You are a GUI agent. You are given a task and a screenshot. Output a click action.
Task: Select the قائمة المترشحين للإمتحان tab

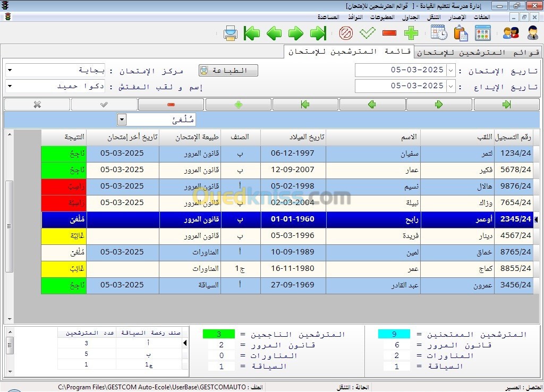(x=350, y=52)
